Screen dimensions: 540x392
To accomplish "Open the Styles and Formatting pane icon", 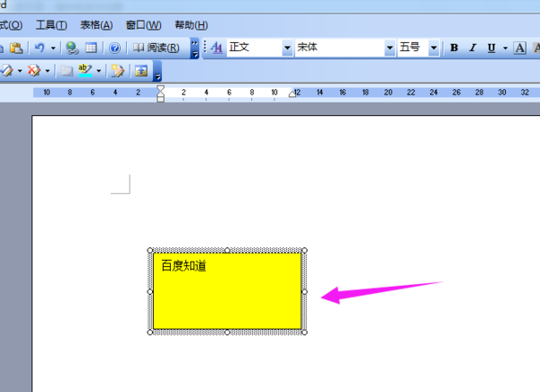I will (217, 48).
